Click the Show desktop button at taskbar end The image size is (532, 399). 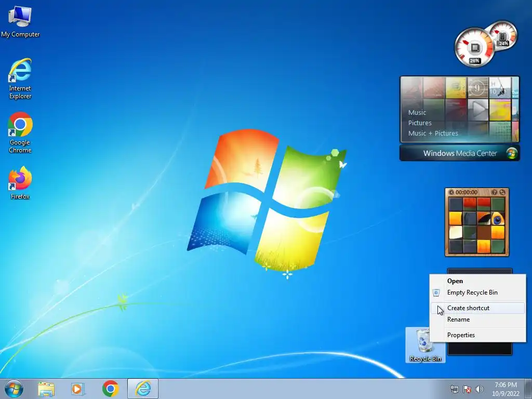(528, 389)
